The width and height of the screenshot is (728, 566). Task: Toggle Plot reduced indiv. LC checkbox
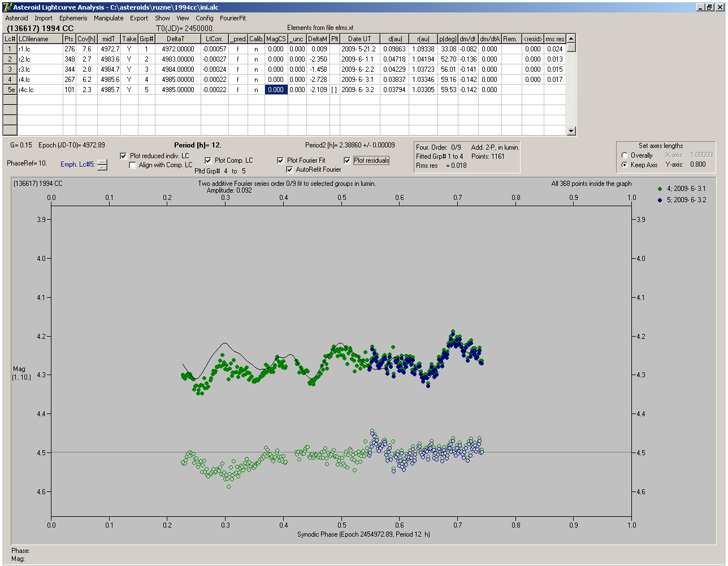[124, 156]
